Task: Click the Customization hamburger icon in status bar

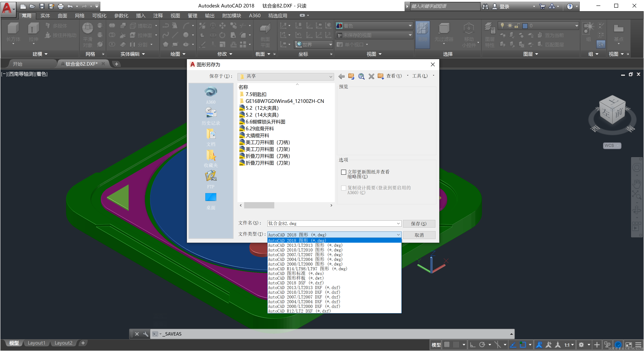Action: (638, 345)
